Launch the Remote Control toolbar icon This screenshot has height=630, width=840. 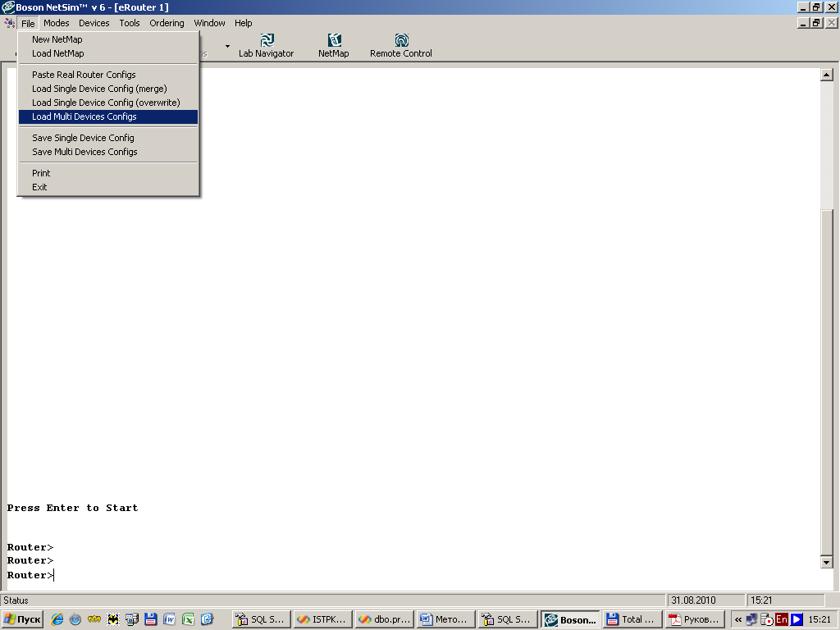coord(400,46)
